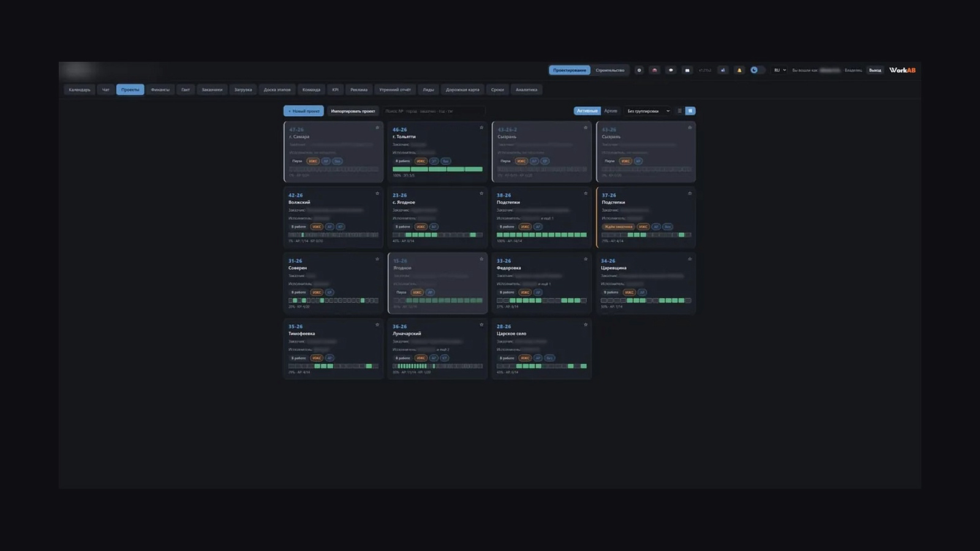The image size is (980, 551).
Task: Click the Новый проект button
Action: coord(304,111)
